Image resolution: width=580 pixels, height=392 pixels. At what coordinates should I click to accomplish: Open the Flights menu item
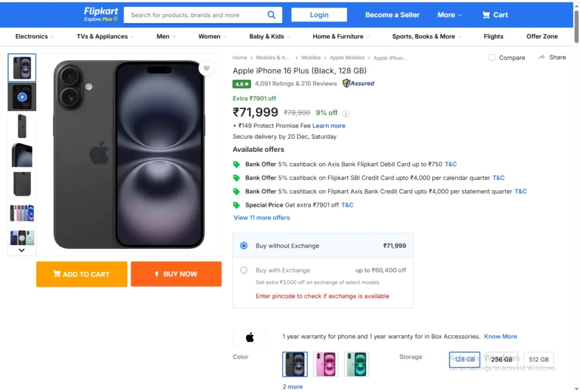pos(493,36)
